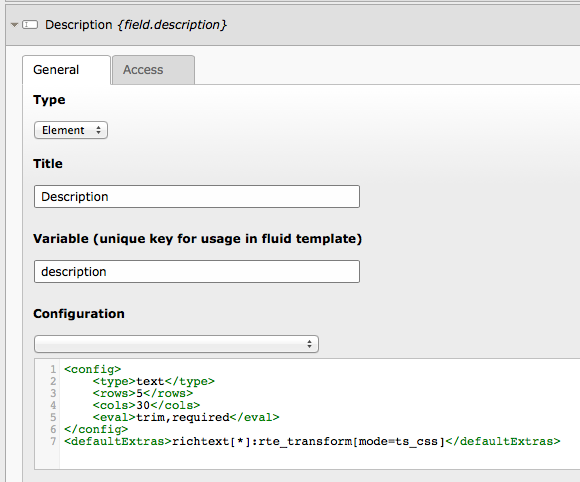Click the <type>text</type> code line
This screenshot has width=580, height=482.
pyautogui.click(x=154, y=381)
